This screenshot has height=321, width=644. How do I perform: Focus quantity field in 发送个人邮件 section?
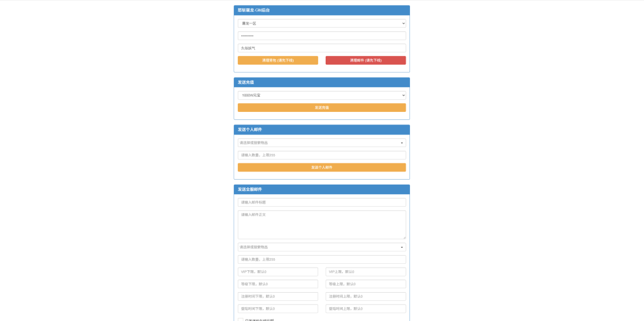(x=321, y=155)
